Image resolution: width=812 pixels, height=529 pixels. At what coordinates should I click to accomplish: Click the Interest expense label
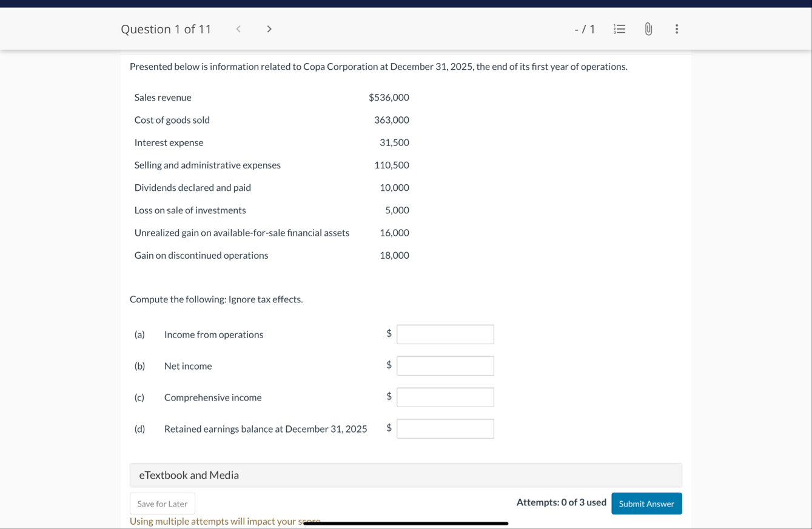point(169,142)
